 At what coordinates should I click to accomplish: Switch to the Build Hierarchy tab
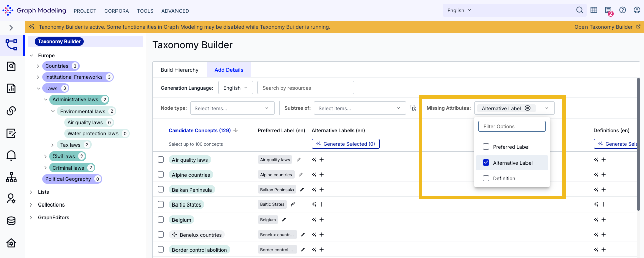pyautogui.click(x=180, y=70)
